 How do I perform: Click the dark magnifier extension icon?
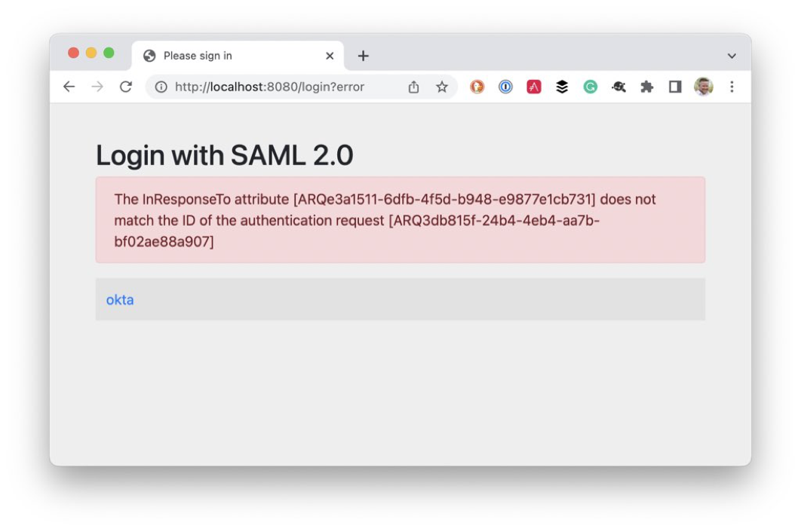(618, 86)
